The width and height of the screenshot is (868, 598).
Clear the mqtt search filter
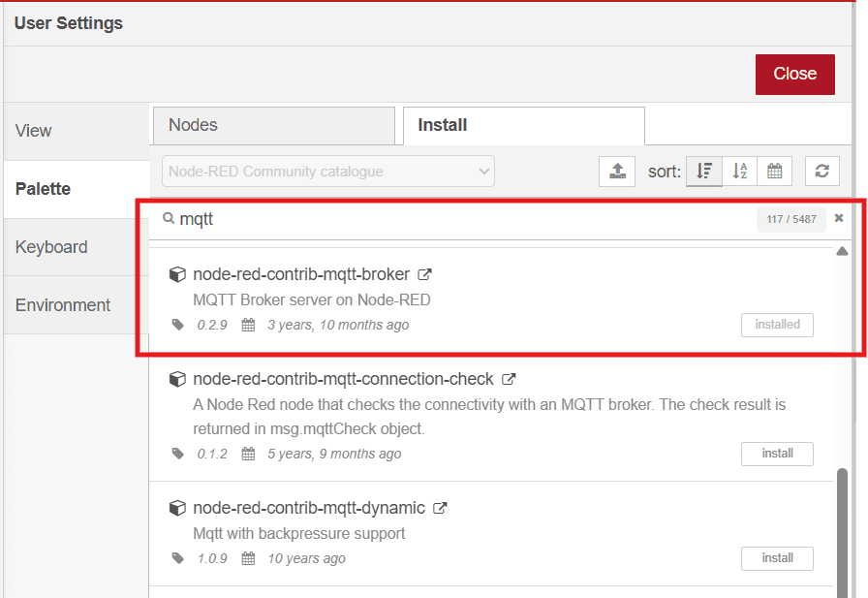pyautogui.click(x=839, y=219)
